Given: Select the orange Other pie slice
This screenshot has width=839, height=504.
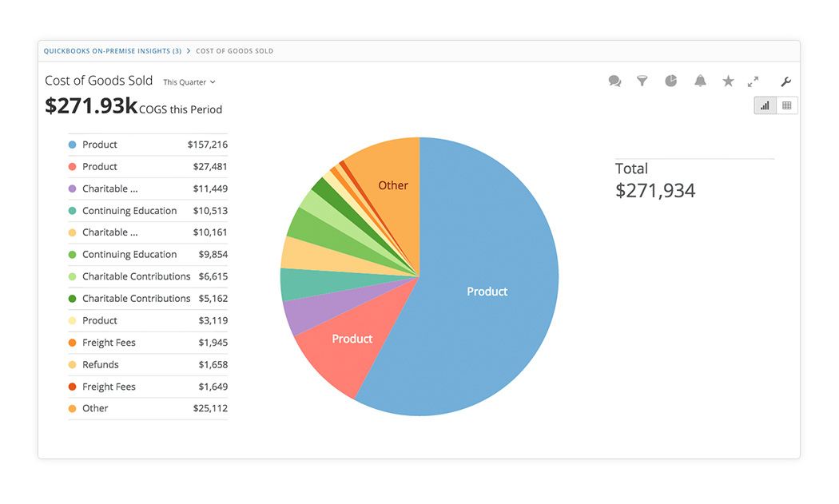Looking at the screenshot, I should coord(392,185).
